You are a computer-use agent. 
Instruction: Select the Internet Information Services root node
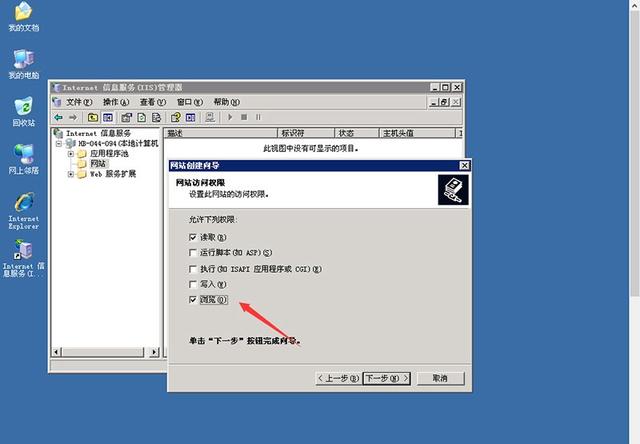click(98, 133)
